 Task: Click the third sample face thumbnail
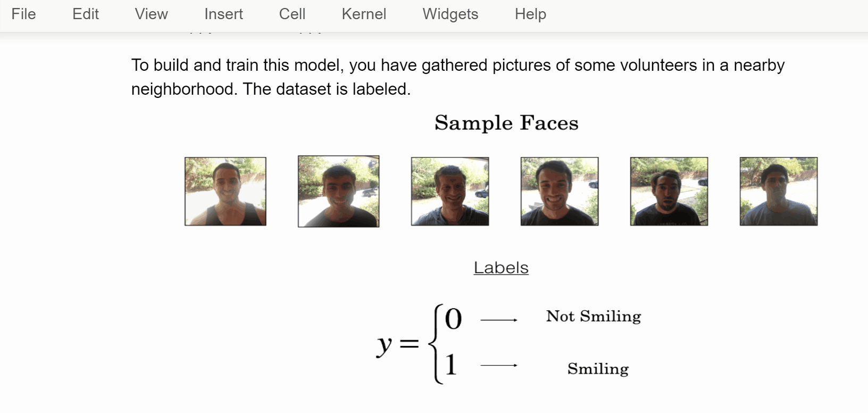(450, 191)
